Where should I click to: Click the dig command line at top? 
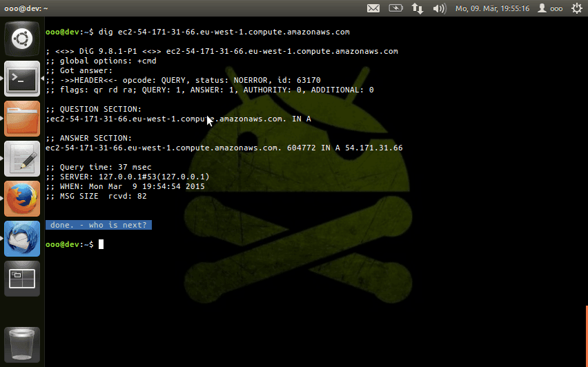click(x=197, y=32)
